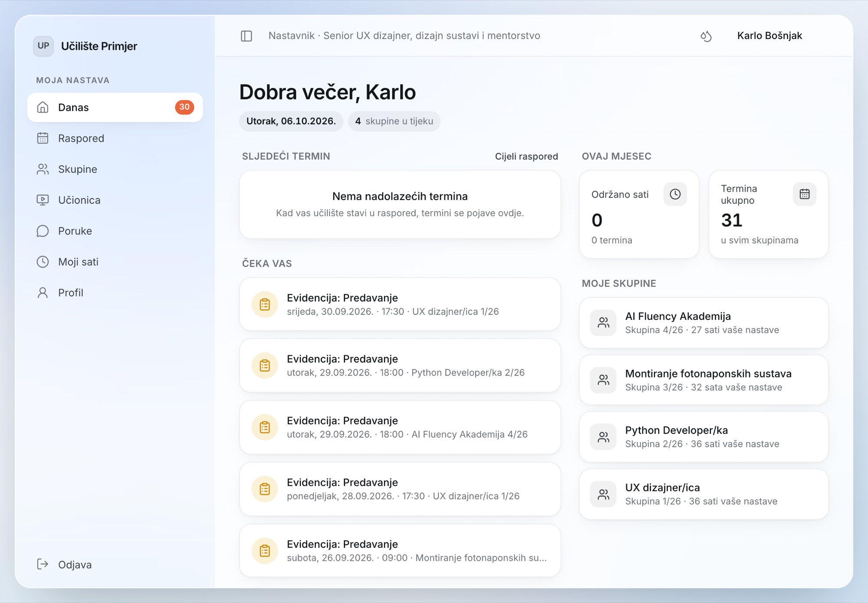The width and height of the screenshot is (868, 603).
Task: Click clipboard icon for AI Fluency Akademija 4/26 entry
Action: click(x=265, y=427)
